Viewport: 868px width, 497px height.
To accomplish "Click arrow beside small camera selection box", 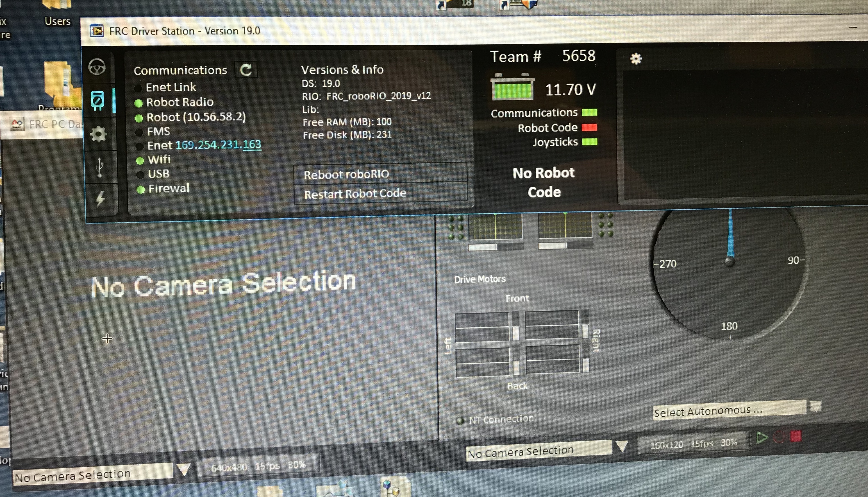I will [622, 446].
